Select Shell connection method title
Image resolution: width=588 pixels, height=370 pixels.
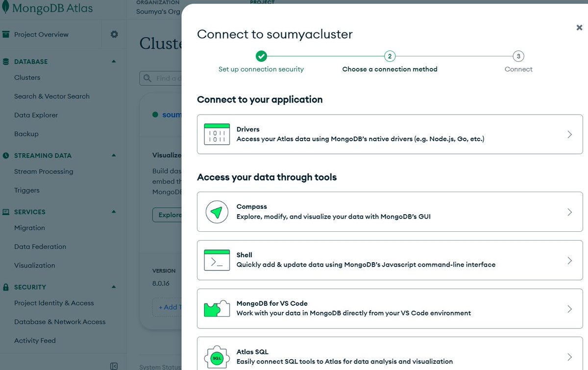245,255
